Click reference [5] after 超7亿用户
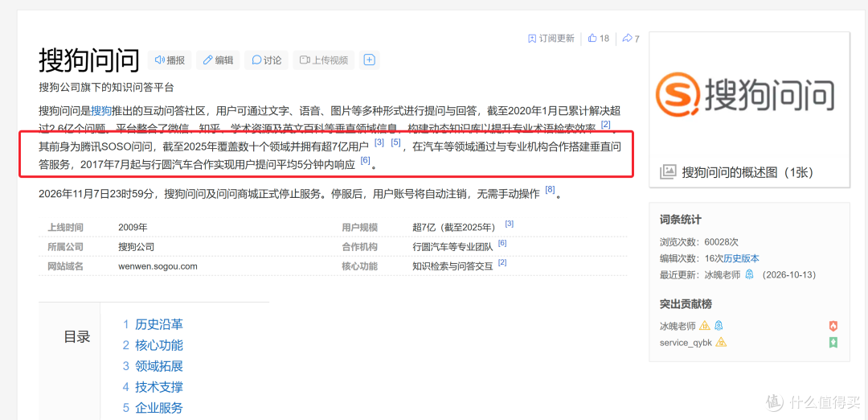 point(395,142)
